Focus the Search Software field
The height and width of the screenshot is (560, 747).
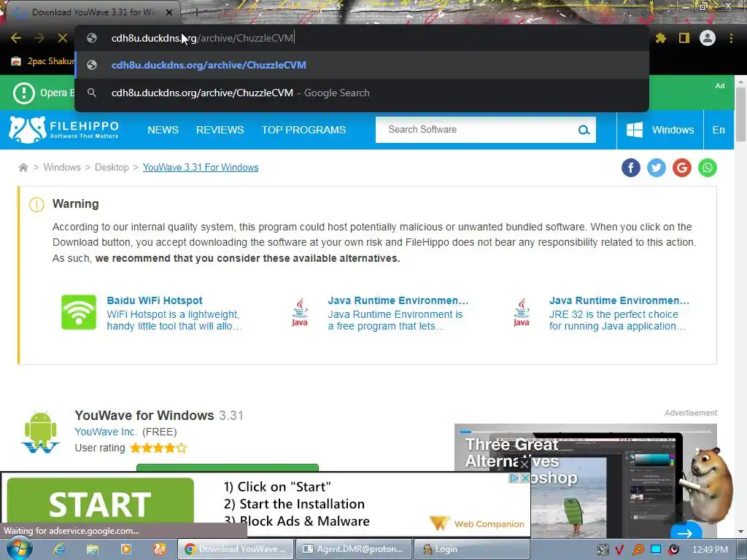pos(476,130)
